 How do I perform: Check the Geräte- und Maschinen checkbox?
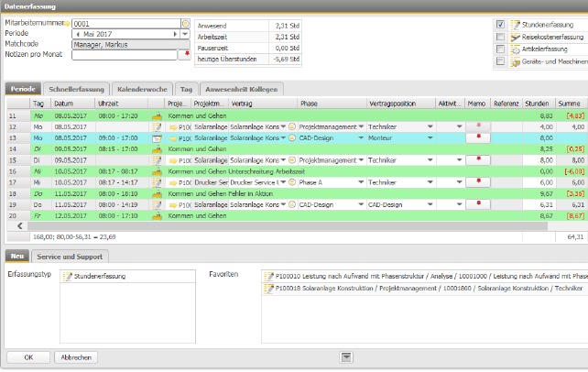(500, 61)
